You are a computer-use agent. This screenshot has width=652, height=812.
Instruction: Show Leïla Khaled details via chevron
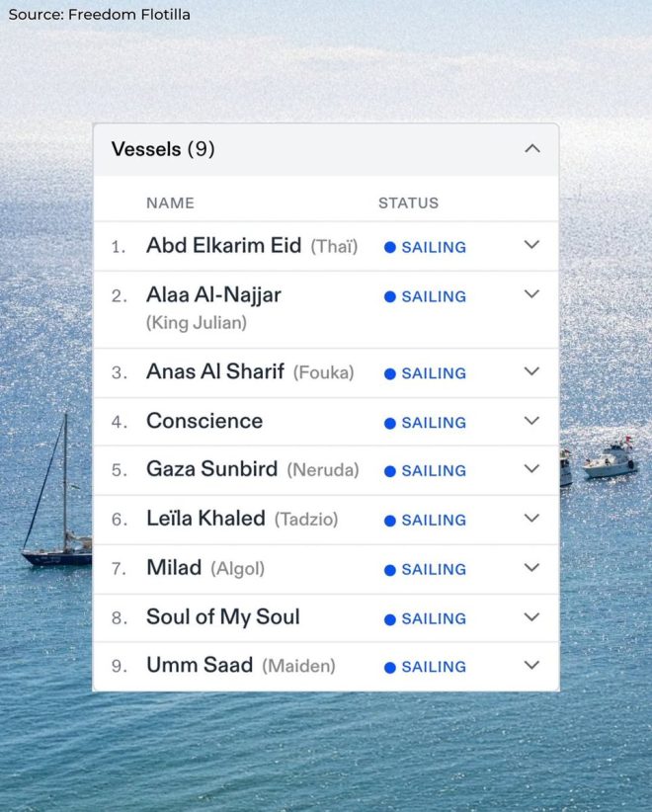531,519
